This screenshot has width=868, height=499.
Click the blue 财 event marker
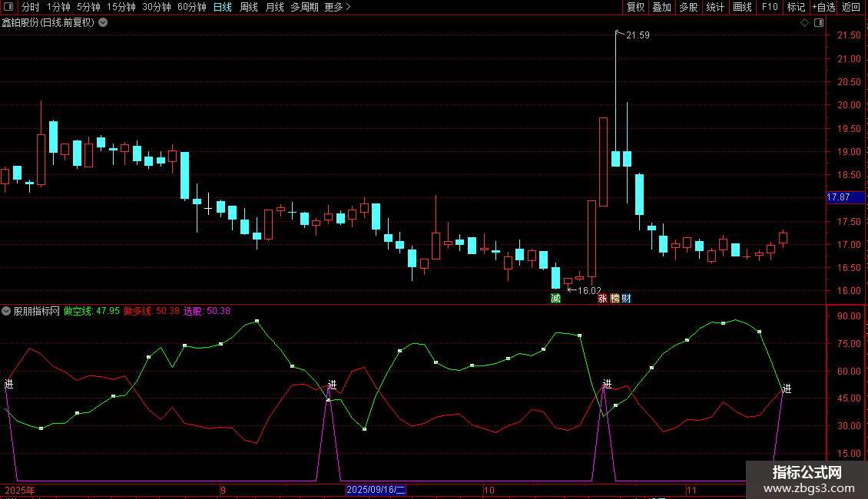pos(627,299)
